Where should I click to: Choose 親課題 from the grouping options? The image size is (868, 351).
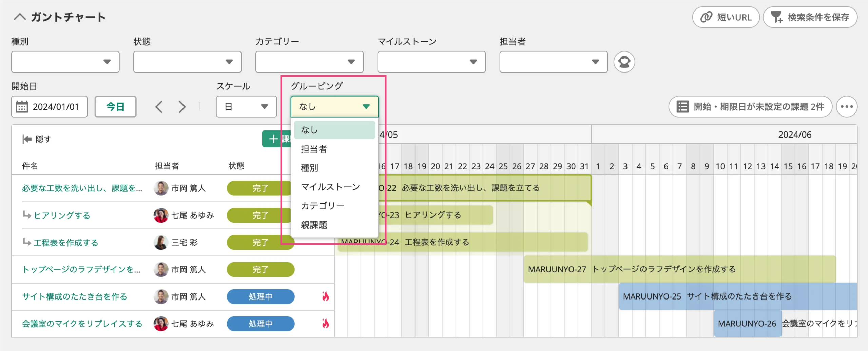pos(314,225)
